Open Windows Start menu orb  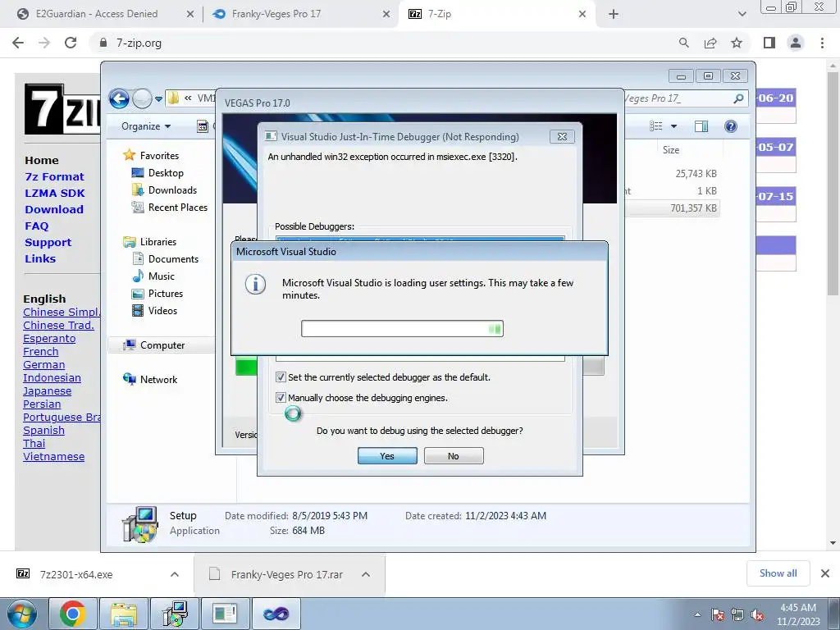[22, 614]
